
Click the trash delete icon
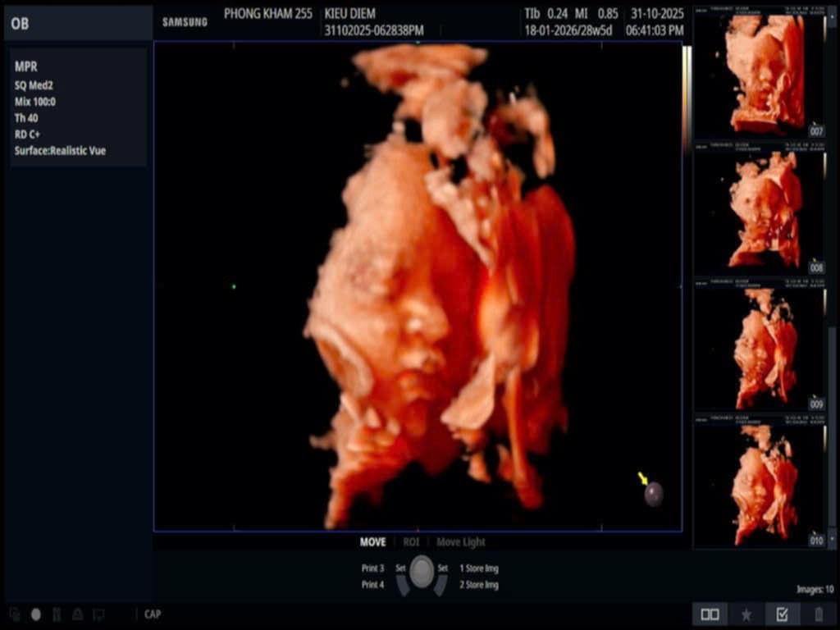click(x=818, y=614)
